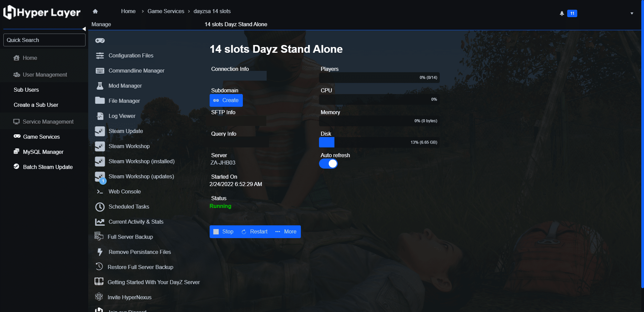Click the gamepad icon above Configuration Files
644x312 pixels.
point(100,41)
